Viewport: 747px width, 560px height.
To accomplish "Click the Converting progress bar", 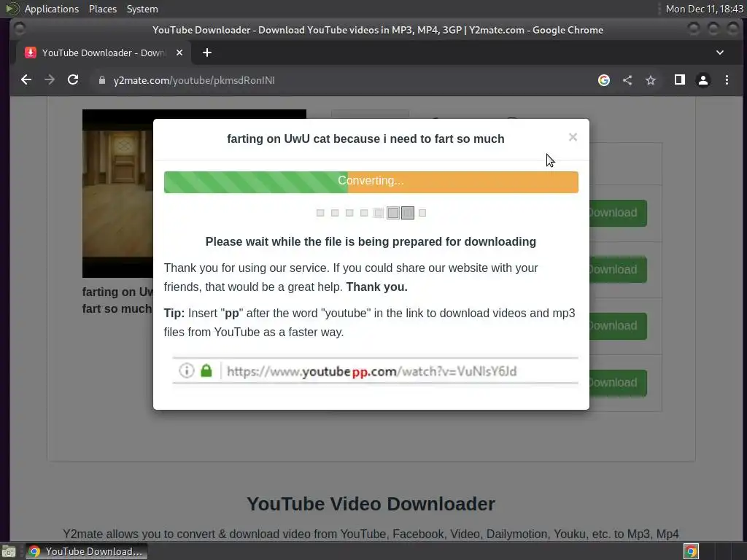I will pos(371,182).
